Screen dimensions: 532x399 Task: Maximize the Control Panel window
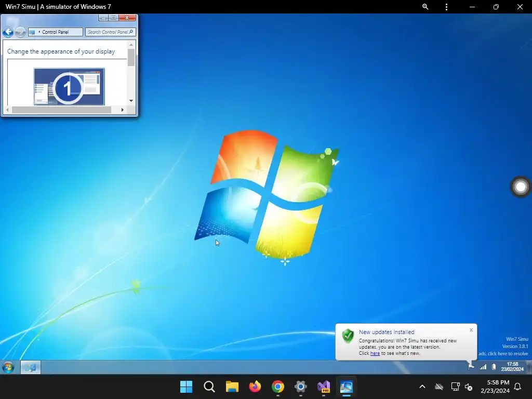114,18
